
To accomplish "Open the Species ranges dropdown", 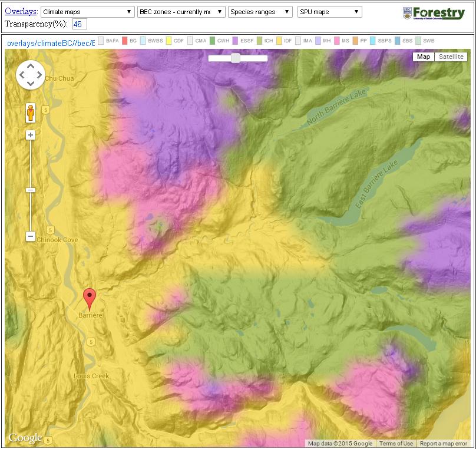I will [260, 12].
